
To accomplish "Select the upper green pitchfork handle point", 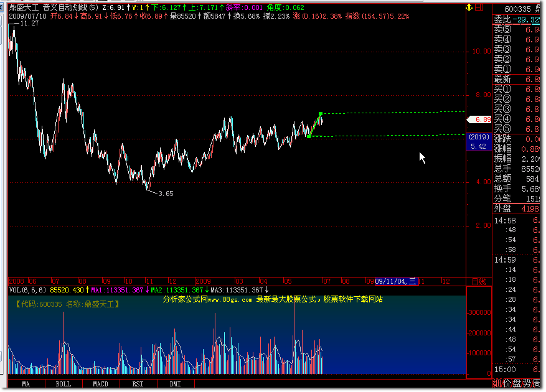I will [x=321, y=113].
